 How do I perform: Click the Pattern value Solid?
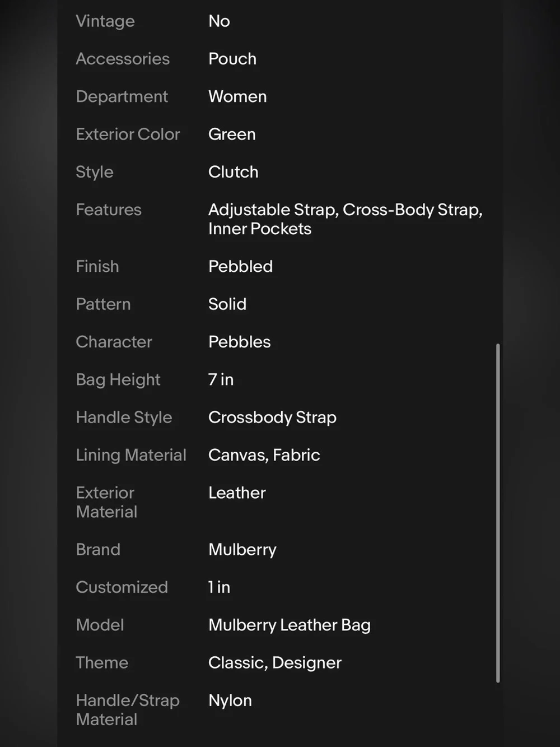227,304
